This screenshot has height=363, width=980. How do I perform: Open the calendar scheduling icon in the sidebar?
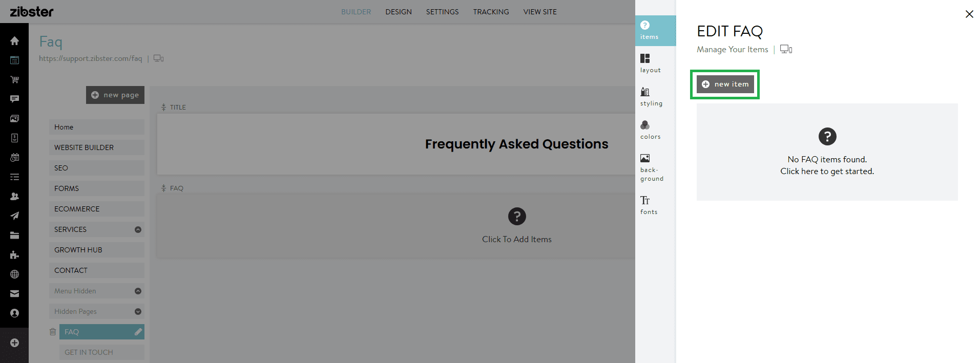tap(14, 157)
